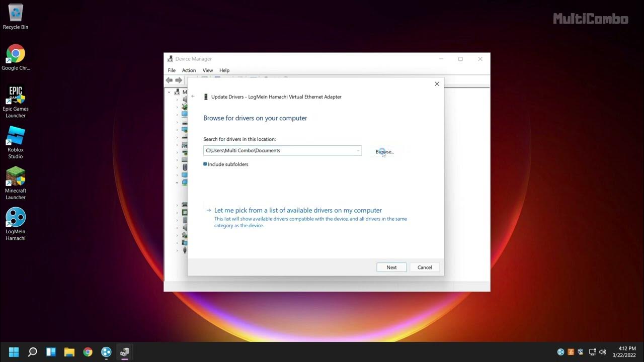Launch Minecraft Launcher desktop icon

click(16, 183)
